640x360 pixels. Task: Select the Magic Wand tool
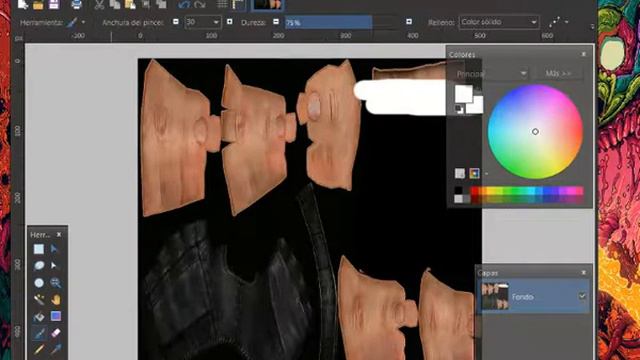pos(39,300)
